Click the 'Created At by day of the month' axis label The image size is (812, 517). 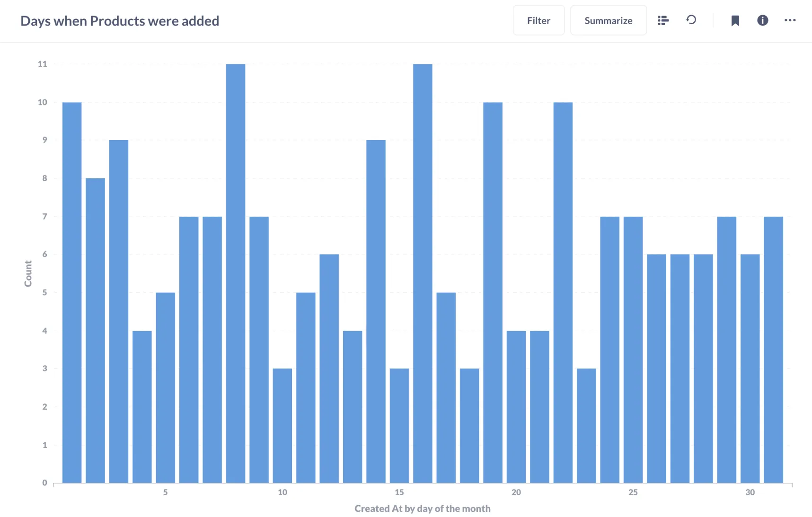pos(422,508)
